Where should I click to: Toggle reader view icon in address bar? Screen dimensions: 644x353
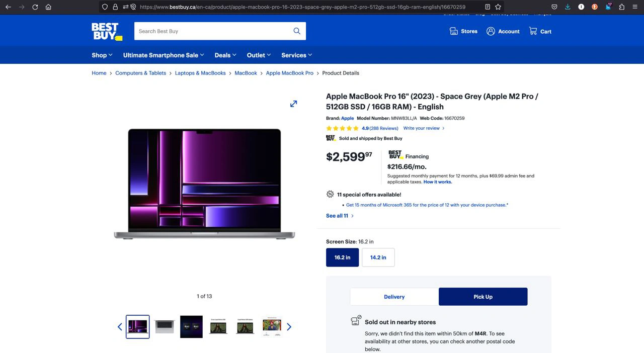(488, 7)
